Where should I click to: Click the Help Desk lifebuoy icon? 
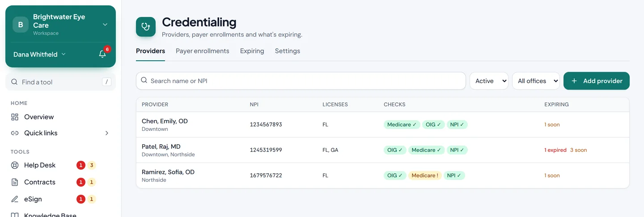pyautogui.click(x=15, y=165)
